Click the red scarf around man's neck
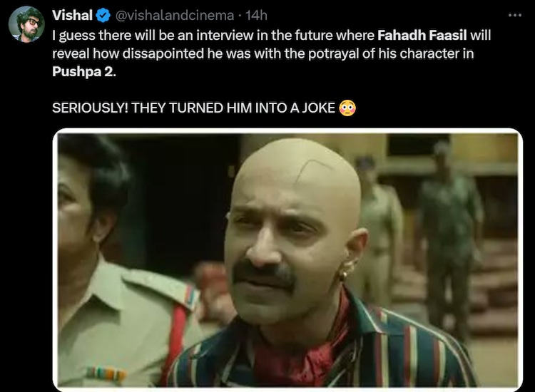The image size is (535, 392). point(302,344)
